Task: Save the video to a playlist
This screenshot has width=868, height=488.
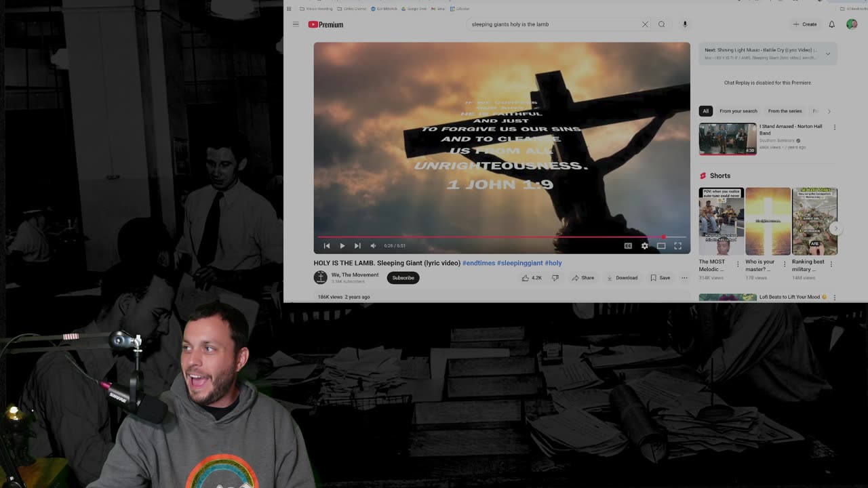Action: coord(660,278)
